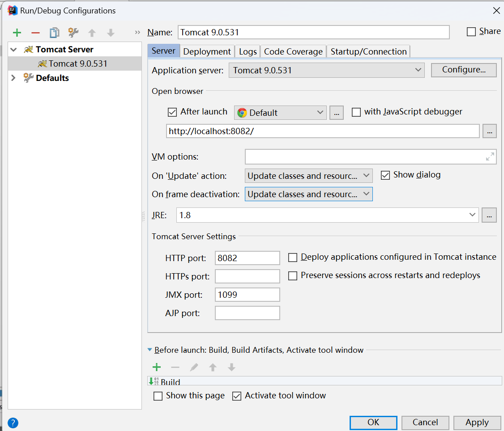The height and width of the screenshot is (431, 504).
Task: Click the IntelliJ logo in title bar
Action: [x=12, y=11]
